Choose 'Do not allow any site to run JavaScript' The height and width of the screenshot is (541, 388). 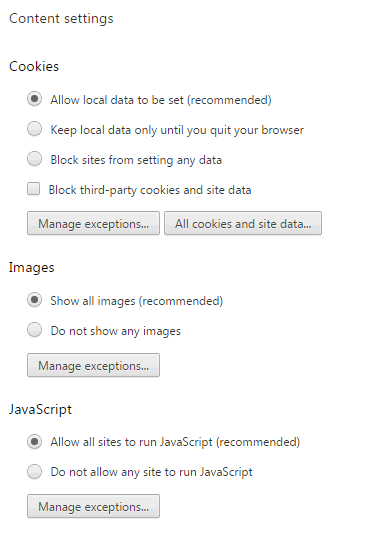coord(34,471)
